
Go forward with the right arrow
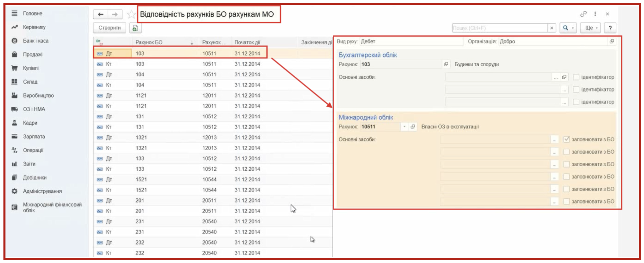click(115, 14)
